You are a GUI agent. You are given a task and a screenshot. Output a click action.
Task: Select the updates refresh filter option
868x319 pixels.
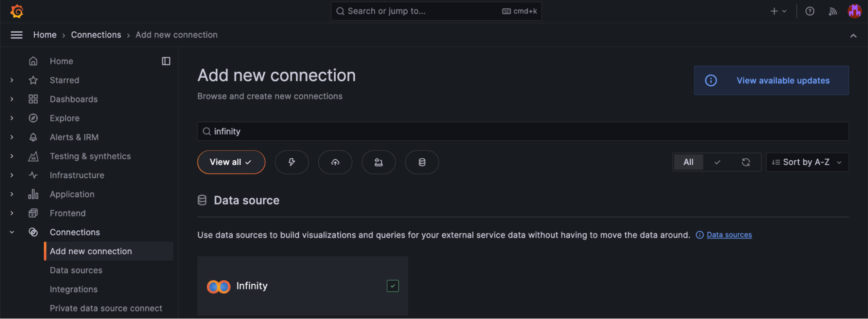[746, 162]
